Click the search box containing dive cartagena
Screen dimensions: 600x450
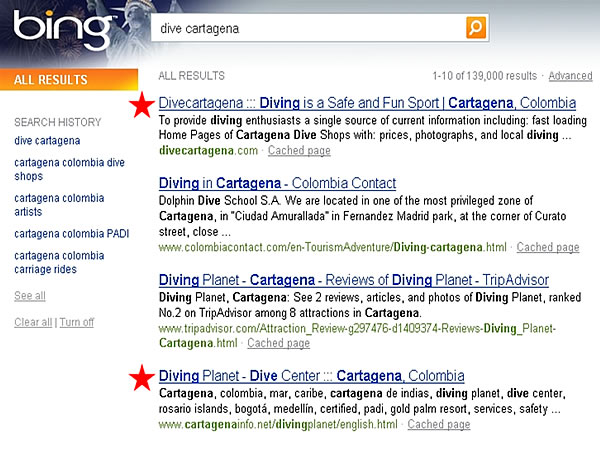pos(307,28)
